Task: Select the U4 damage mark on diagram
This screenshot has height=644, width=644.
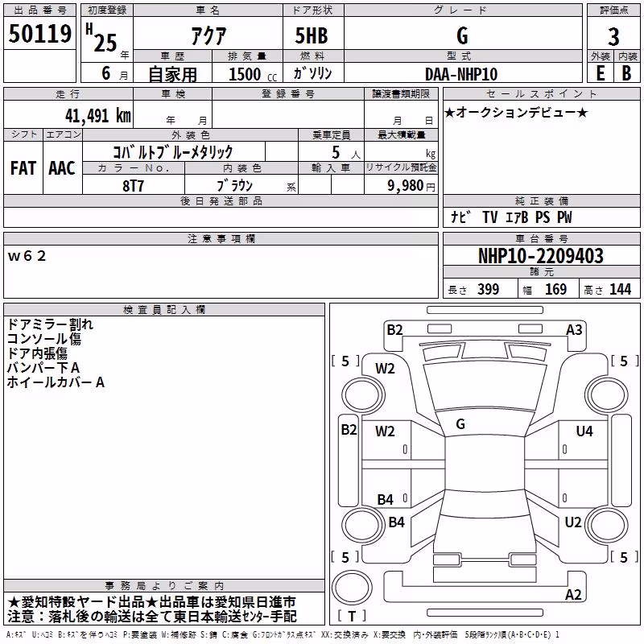Action: pos(584,431)
